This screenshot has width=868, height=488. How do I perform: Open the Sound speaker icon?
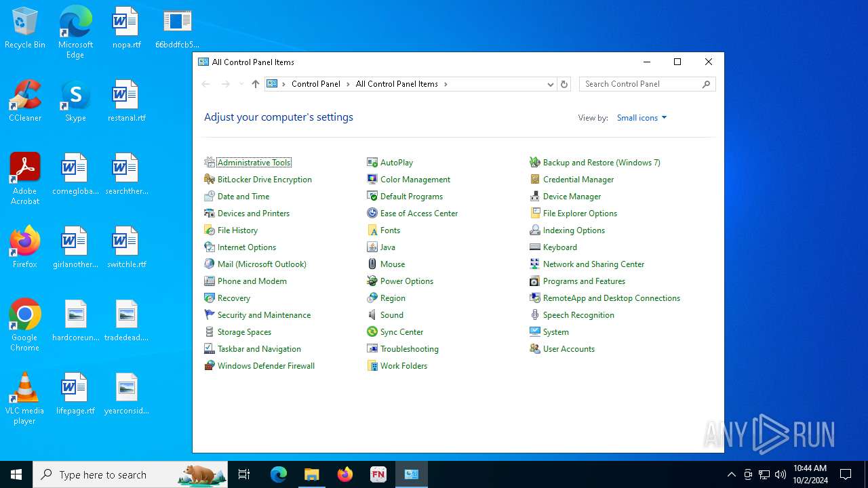372,315
